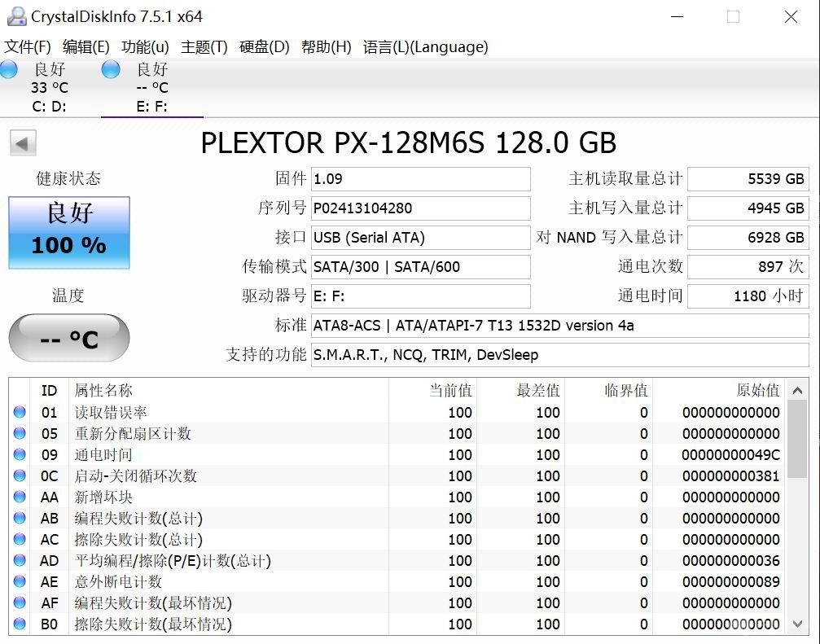Image resolution: width=820 pixels, height=644 pixels.
Task: Click the 接口 field USB (Serial ATA)
Action: click(x=420, y=237)
